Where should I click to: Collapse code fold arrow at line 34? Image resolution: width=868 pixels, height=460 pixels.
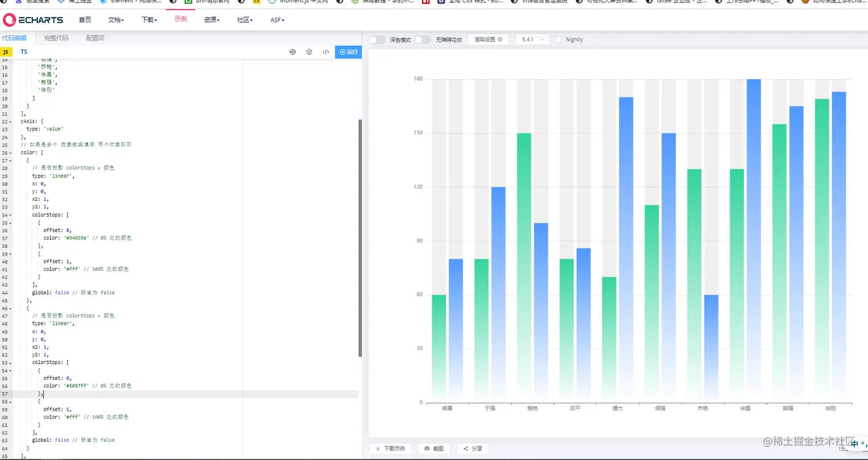pos(11,215)
